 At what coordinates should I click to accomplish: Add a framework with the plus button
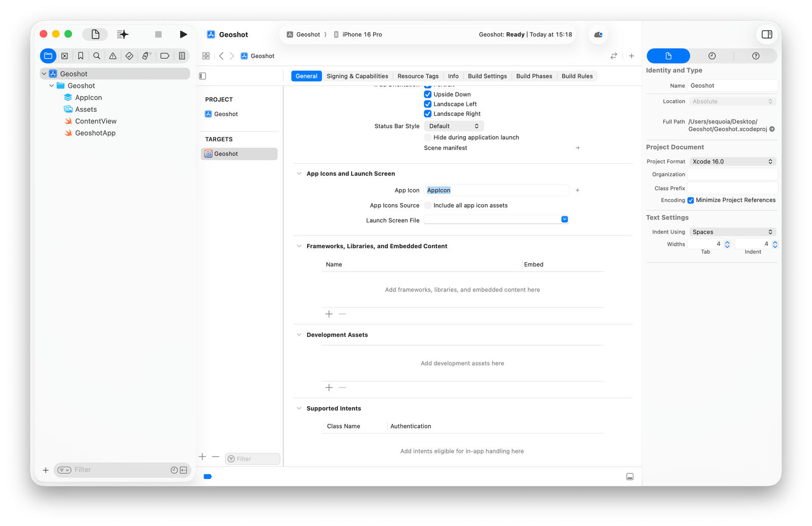point(329,314)
